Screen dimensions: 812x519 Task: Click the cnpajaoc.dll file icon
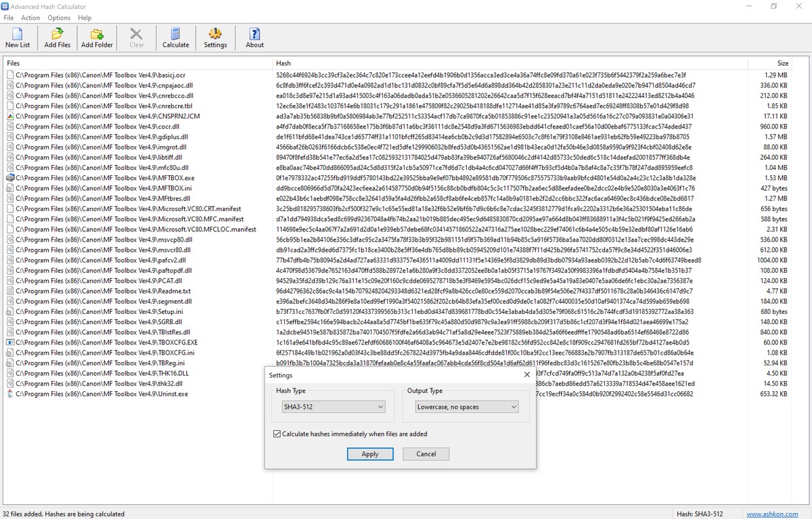tap(10, 85)
